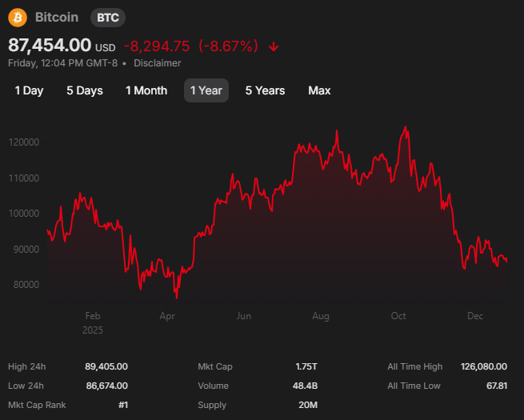Click the April low point on the chart

click(x=177, y=298)
